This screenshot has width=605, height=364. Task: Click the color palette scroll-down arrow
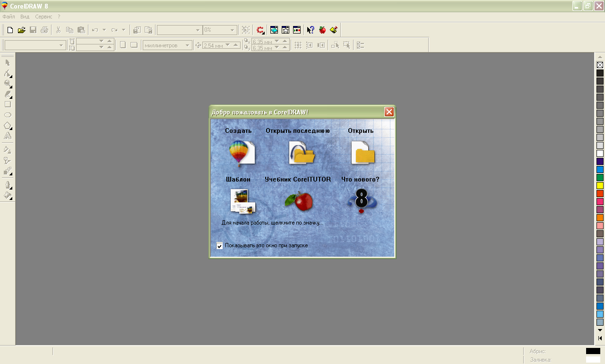(x=600, y=330)
